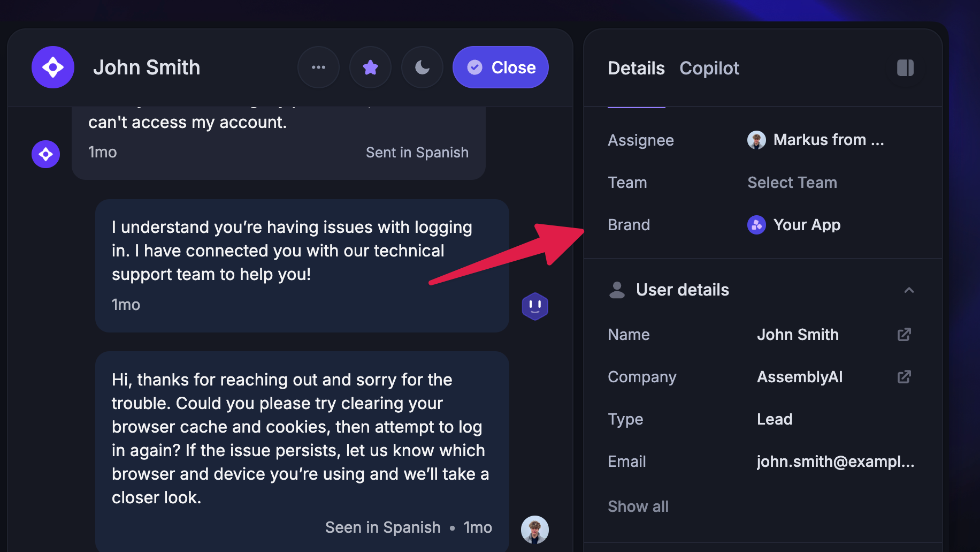Open John Smith's profile external link

tap(904, 335)
